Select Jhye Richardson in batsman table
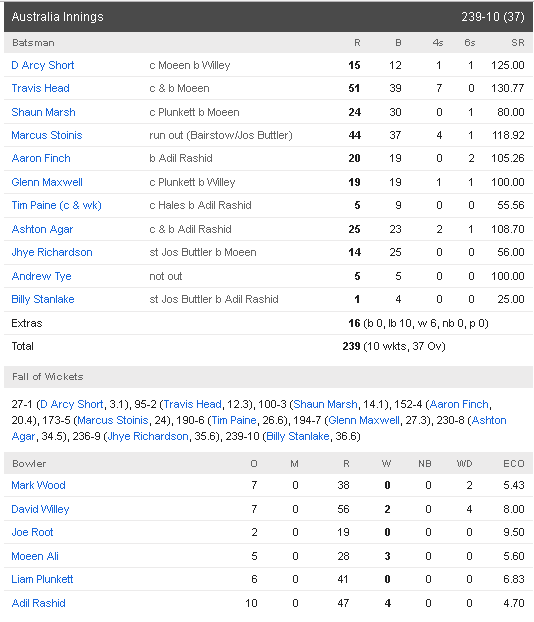Screen dimensions: 534x622 click(x=52, y=252)
